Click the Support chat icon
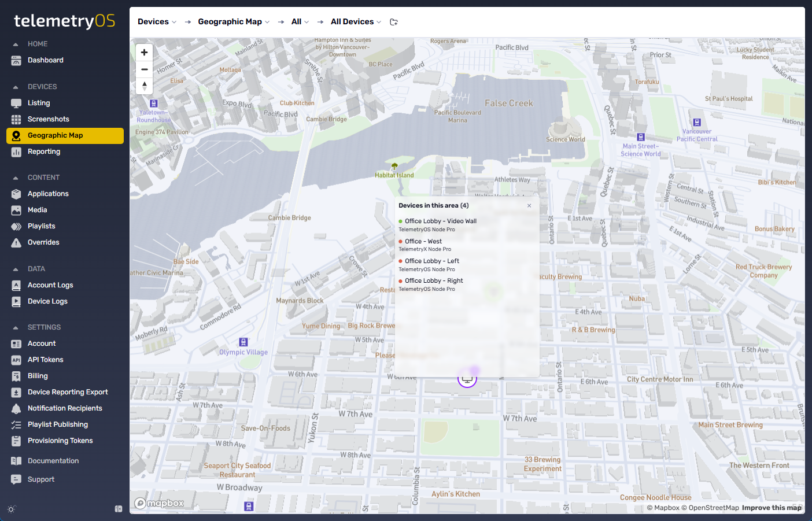The height and width of the screenshot is (521, 812). pyautogui.click(x=16, y=479)
